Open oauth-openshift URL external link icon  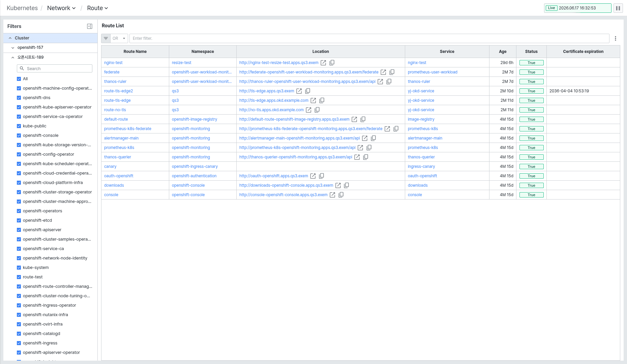pyautogui.click(x=313, y=176)
